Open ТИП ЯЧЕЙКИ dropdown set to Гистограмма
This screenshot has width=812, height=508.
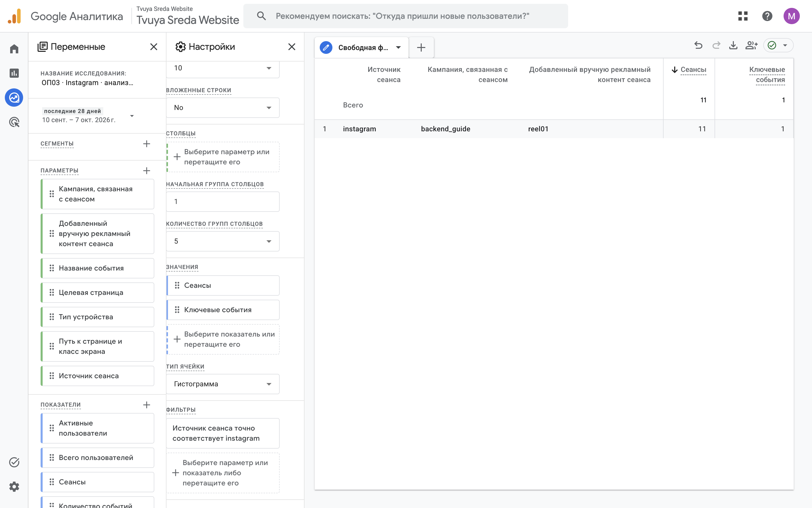click(223, 384)
